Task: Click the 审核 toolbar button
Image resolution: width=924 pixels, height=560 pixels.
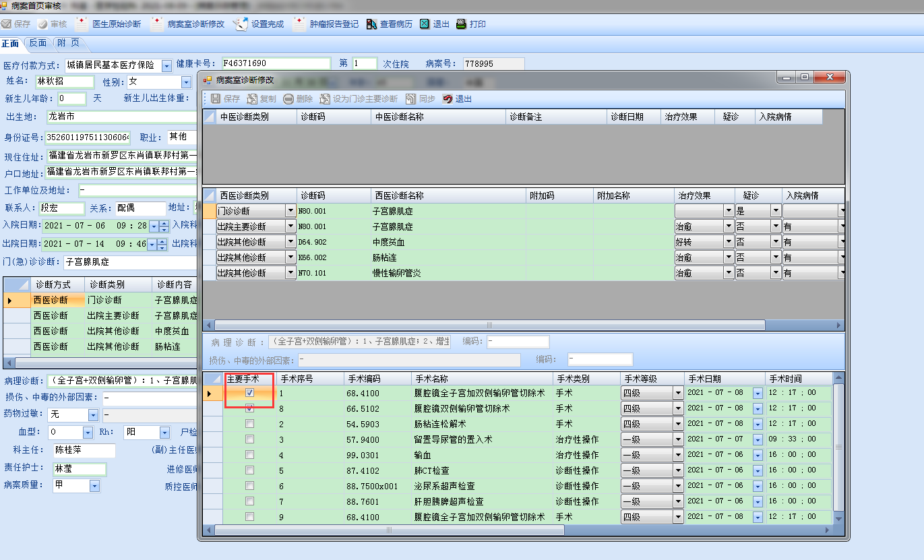Action: (53, 24)
